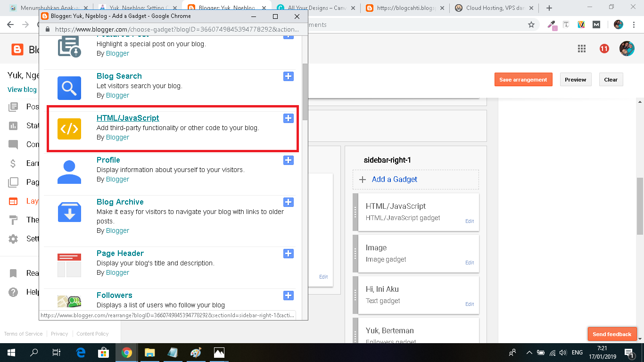Open the Blog Archive title link

pyautogui.click(x=120, y=202)
